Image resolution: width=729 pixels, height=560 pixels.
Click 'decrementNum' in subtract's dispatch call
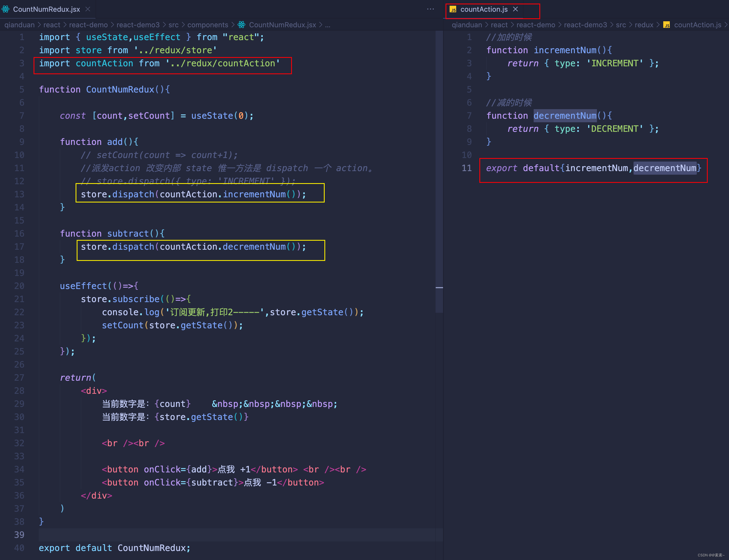tap(254, 247)
